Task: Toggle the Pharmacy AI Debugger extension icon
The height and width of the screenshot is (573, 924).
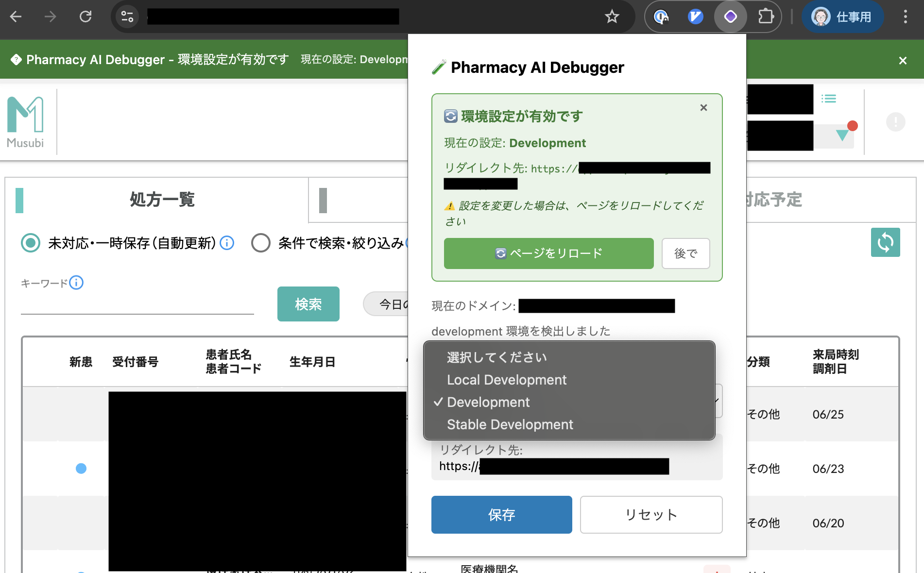Action: 730,17
